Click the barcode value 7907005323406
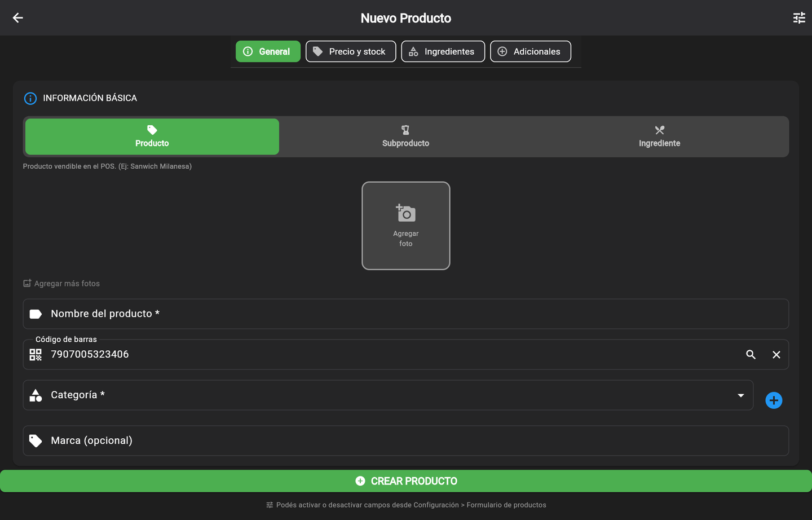The width and height of the screenshot is (812, 520). [90, 354]
